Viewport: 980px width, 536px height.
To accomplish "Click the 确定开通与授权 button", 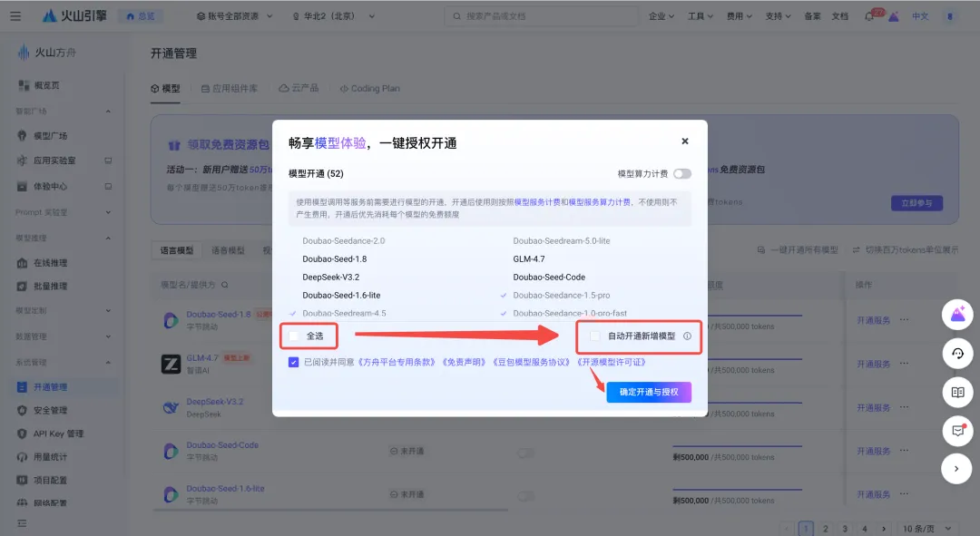I will coord(649,392).
